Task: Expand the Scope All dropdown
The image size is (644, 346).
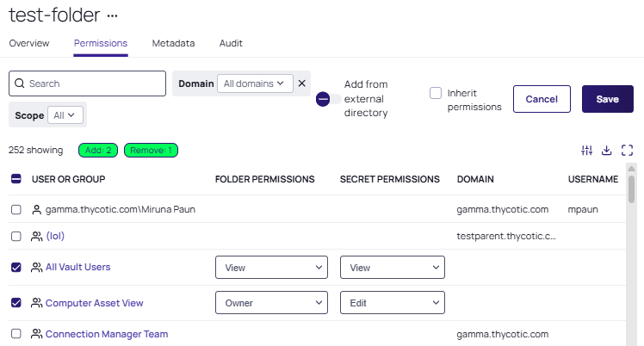Action: [x=65, y=114]
